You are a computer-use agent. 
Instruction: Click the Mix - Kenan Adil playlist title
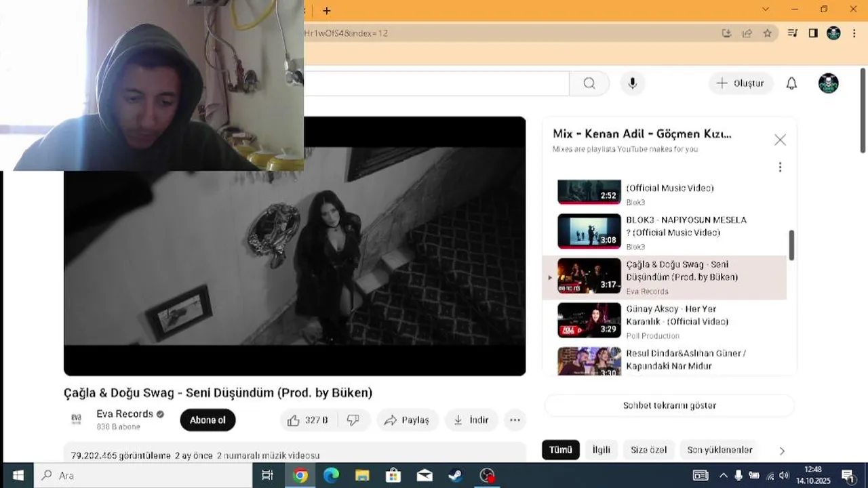(x=642, y=134)
